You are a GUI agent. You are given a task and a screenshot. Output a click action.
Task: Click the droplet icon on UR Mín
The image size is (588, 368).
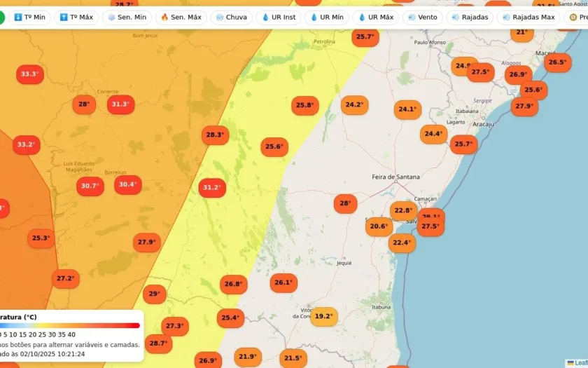tap(314, 18)
